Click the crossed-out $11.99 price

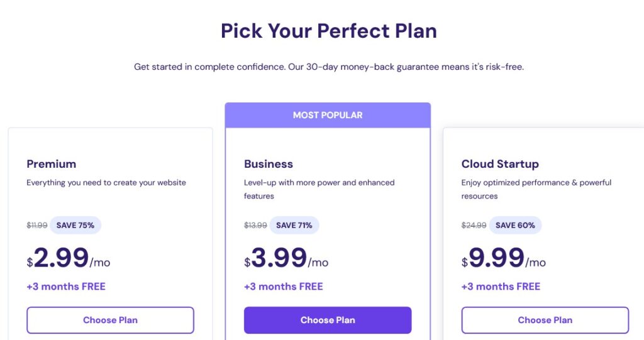point(37,225)
